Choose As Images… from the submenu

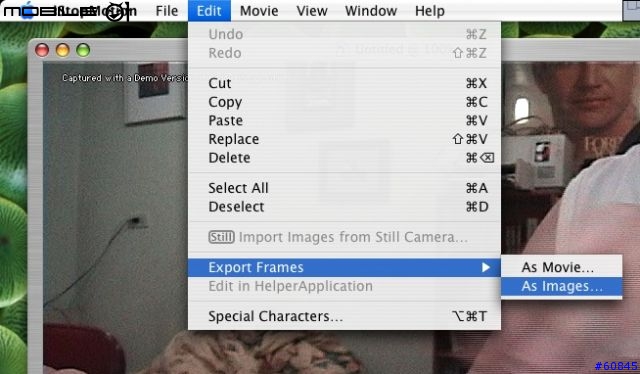coord(562,286)
